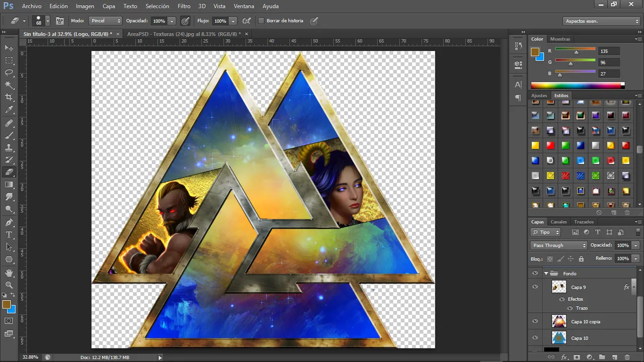This screenshot has height=362, width=644.
Task: Select the Lasso tool
Action: coord(9,72)
